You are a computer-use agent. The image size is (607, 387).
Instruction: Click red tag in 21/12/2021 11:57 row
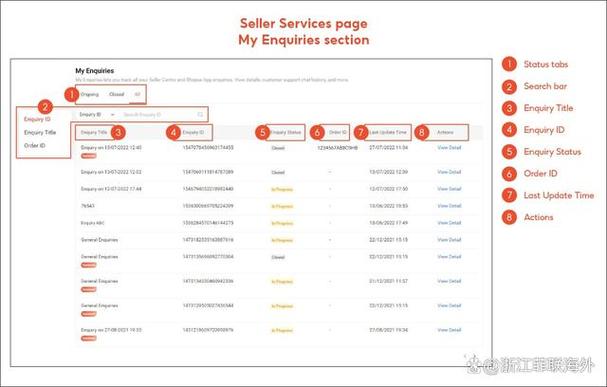89,289
